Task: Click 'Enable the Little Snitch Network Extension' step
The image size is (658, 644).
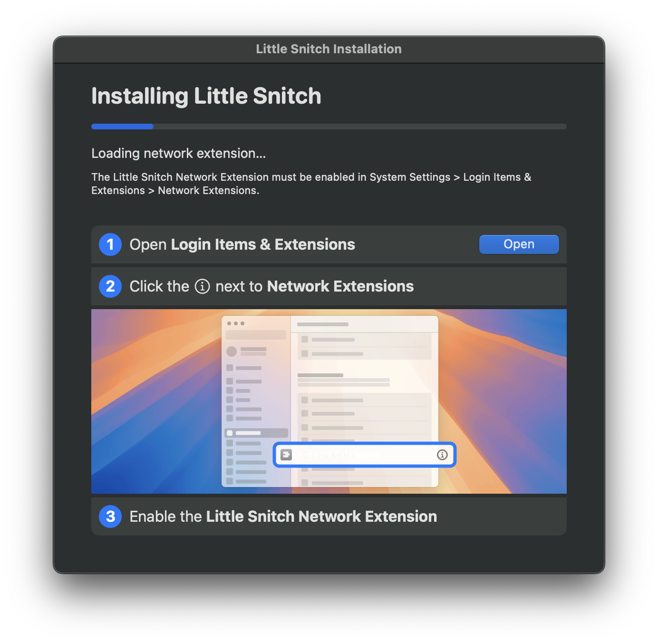Action: coord(283,517)
